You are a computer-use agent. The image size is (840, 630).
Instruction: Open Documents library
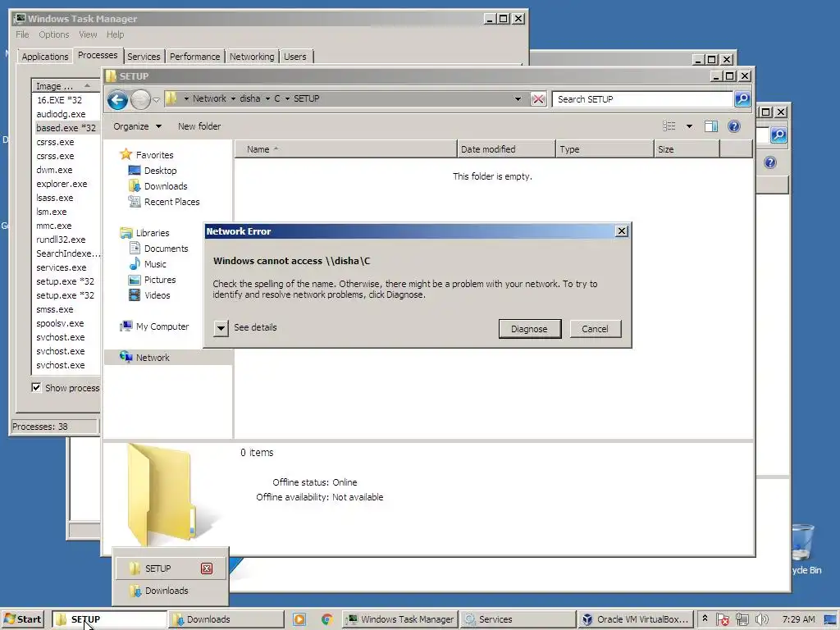coord(166,249)
